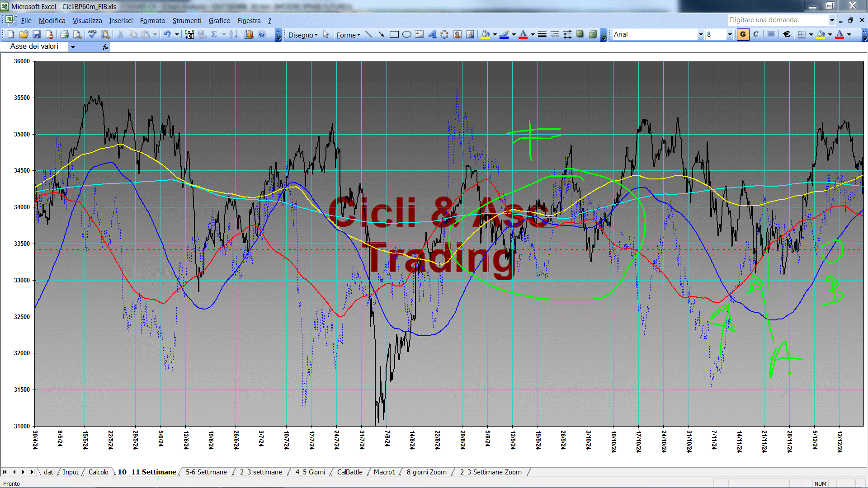Open the Strumenti menu
This screenshot has width=868, height=488.
[x=187, y=20]
